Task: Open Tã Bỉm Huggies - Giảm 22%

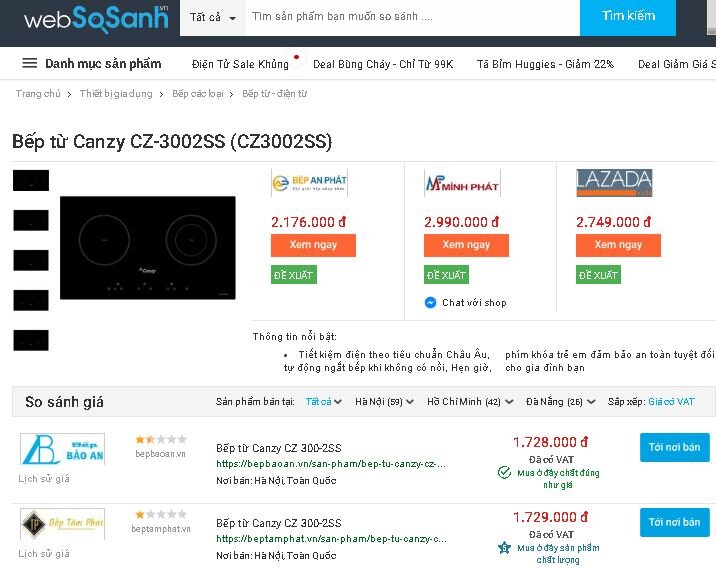Action: coord(545,64)
